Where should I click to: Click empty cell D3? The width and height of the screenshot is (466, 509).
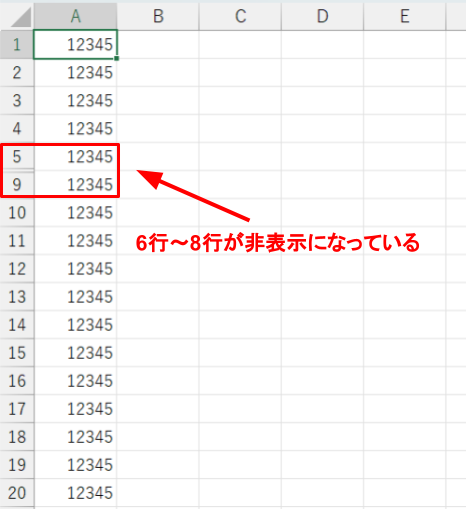click(x=322, y=101)
